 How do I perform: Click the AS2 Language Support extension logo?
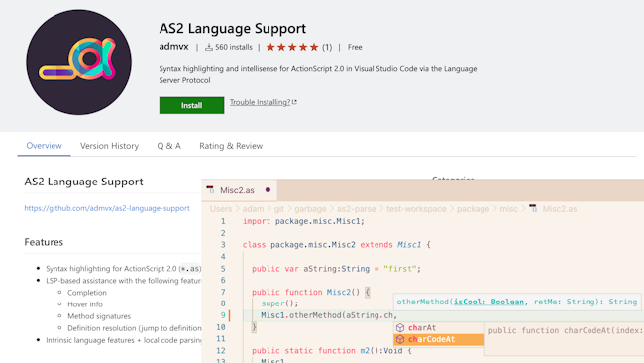pyautogui.click(x=79, y=62)
